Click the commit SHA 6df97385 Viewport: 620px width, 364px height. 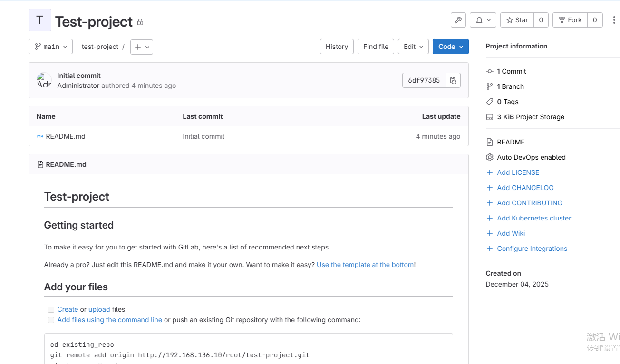coord(424,80)
